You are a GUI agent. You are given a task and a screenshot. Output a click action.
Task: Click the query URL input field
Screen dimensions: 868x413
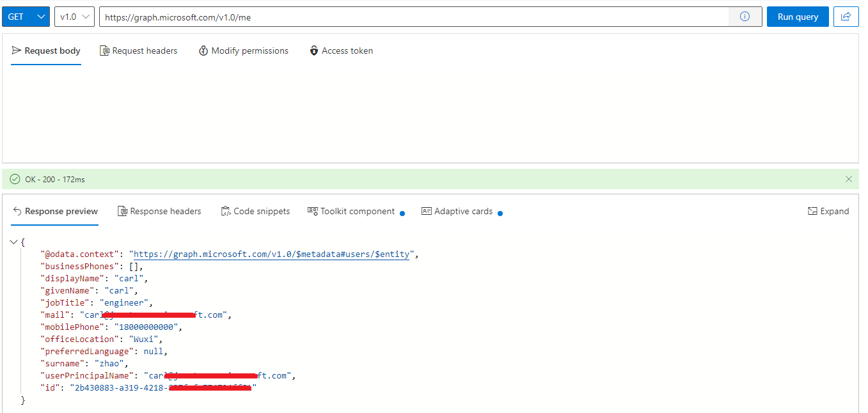(413, 17)
